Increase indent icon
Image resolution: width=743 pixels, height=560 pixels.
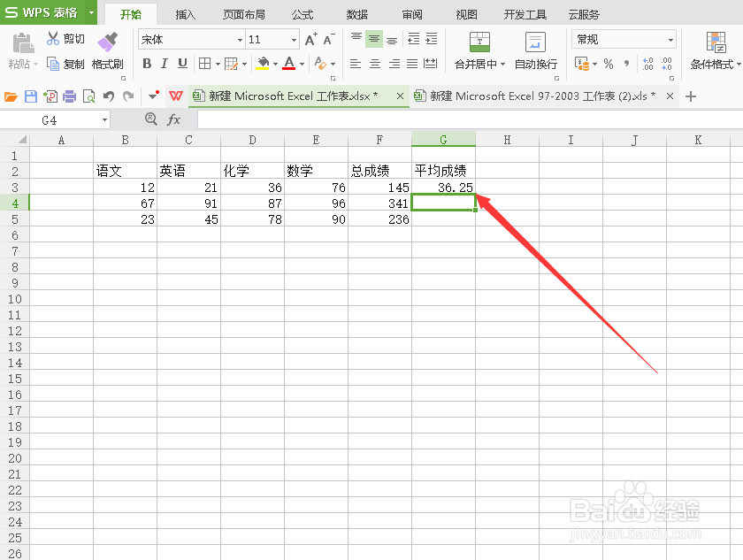pos(432,39)
